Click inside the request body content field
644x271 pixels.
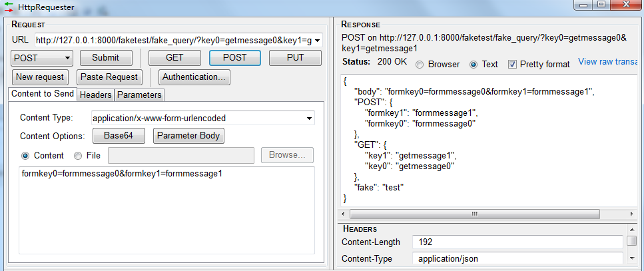click(166, 213)
